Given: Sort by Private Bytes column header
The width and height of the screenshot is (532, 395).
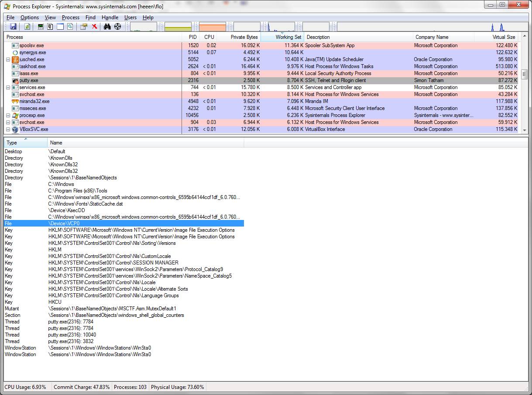Looking at the screenshot, I should tap(239, 37).
